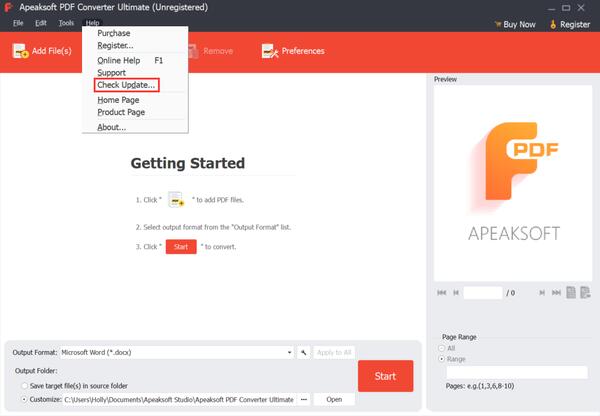
Task: Select the Customize output folder option
Action: coord(24,399)
